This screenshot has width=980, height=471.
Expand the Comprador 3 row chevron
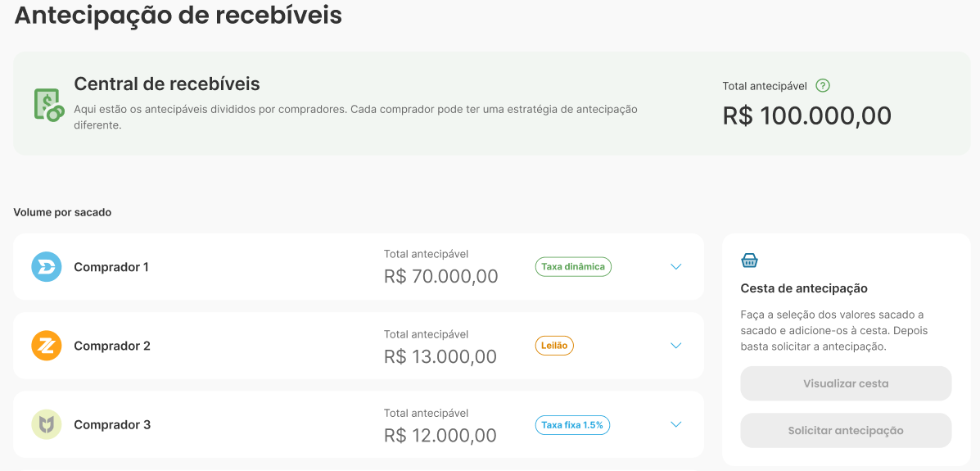pos(675,424)
